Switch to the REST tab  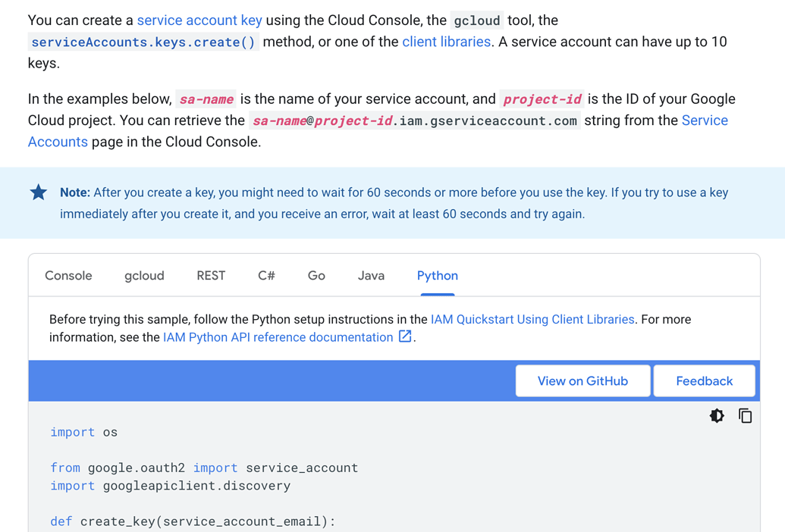coord(211,276)
